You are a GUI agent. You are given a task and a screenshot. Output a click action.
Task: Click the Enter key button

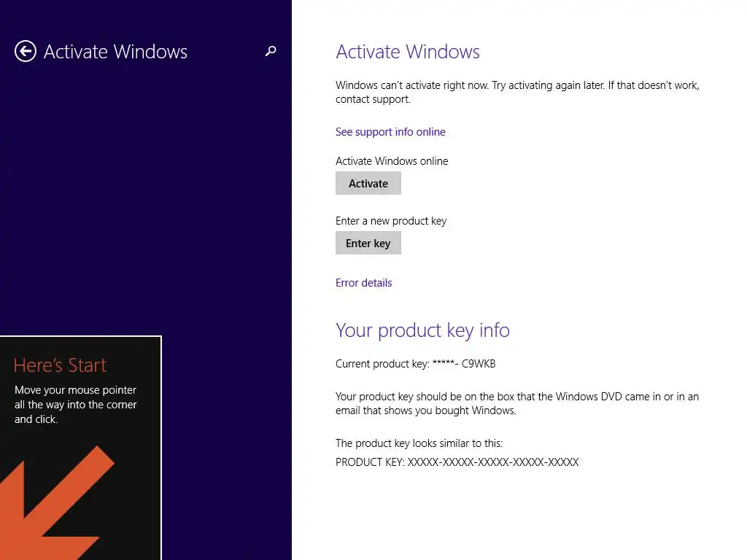click(x=368, y=244)
